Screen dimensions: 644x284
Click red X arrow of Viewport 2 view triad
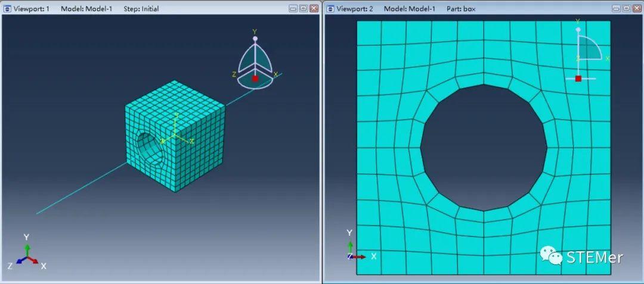pyautogui.click(x=359, y=257)
